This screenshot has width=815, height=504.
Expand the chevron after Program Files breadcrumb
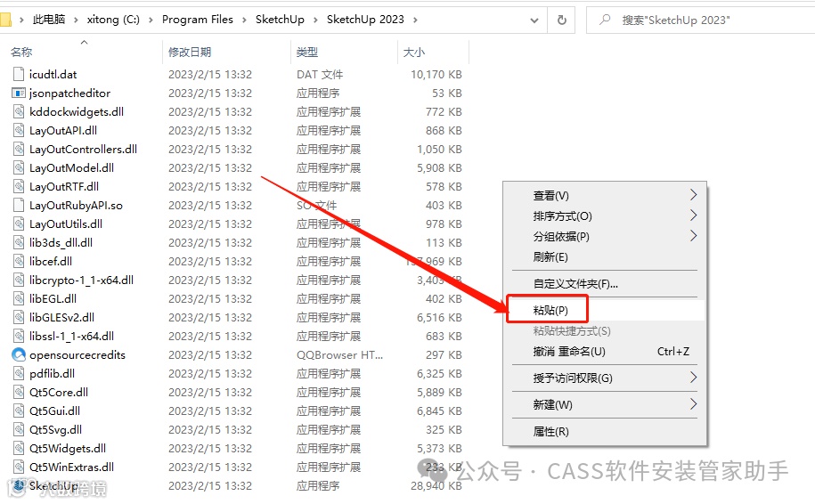[244, 20]
